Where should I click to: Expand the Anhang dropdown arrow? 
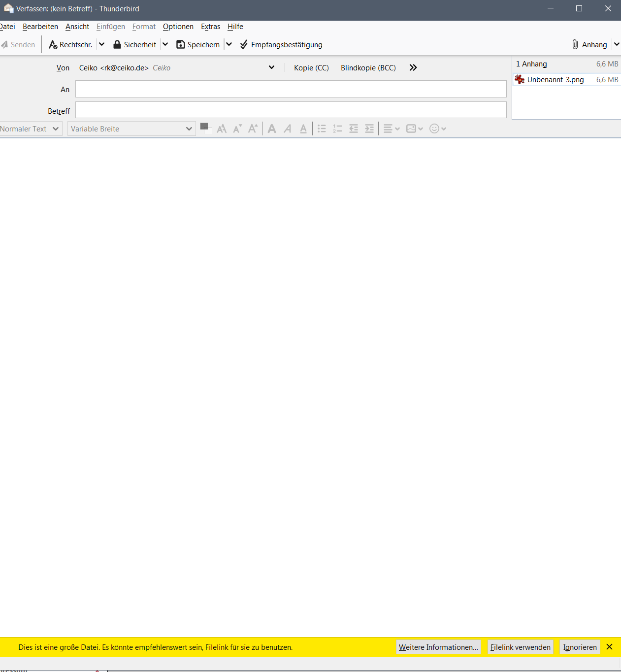point(617,45)
